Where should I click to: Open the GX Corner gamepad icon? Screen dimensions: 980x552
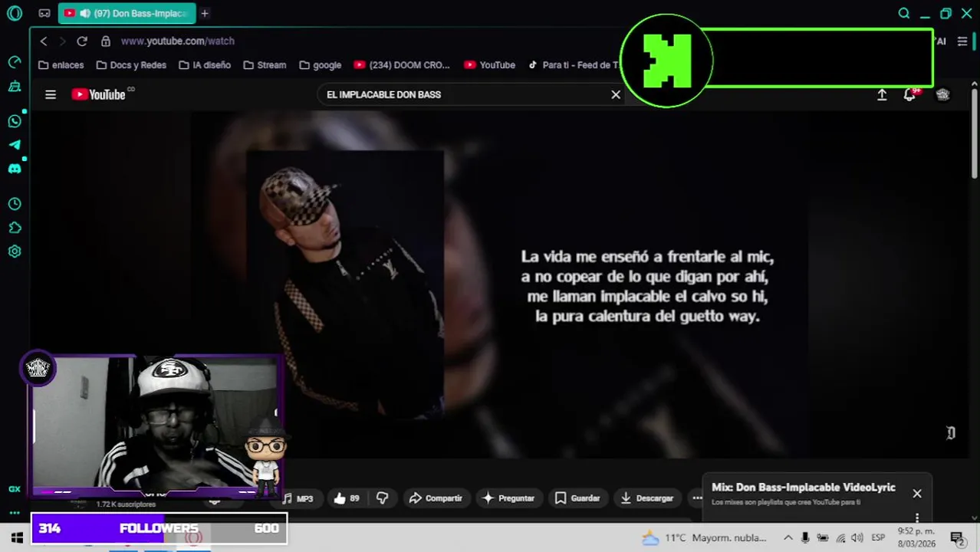[44, 13]
